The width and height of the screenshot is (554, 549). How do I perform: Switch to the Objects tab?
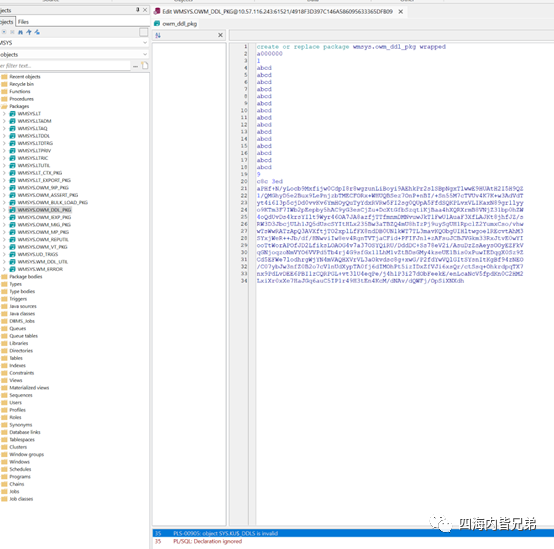(7, 22)
